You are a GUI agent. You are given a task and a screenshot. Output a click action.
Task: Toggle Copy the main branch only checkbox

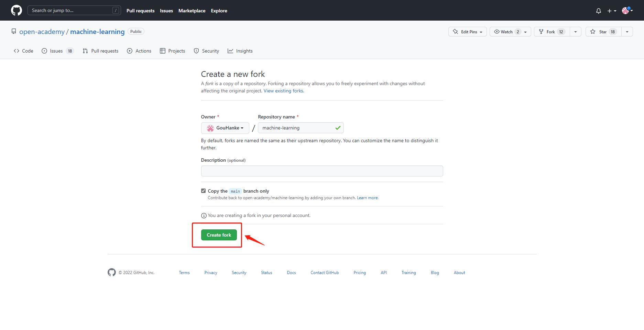203,191
